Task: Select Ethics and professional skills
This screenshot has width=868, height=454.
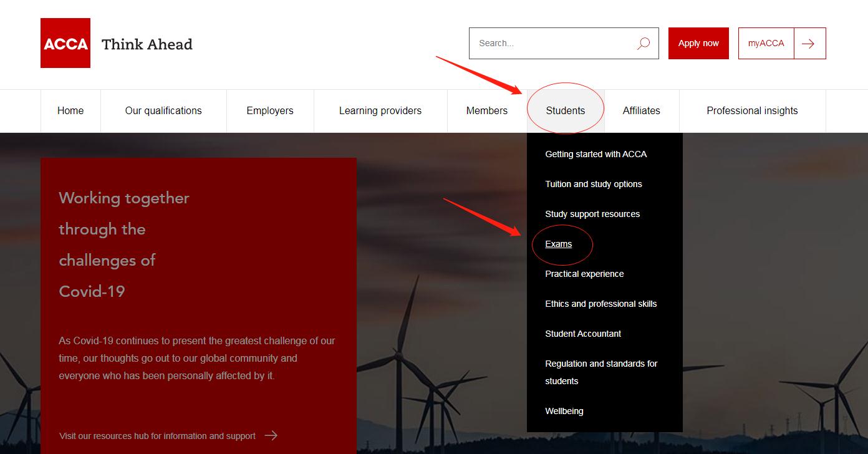Action: (601, 304)
